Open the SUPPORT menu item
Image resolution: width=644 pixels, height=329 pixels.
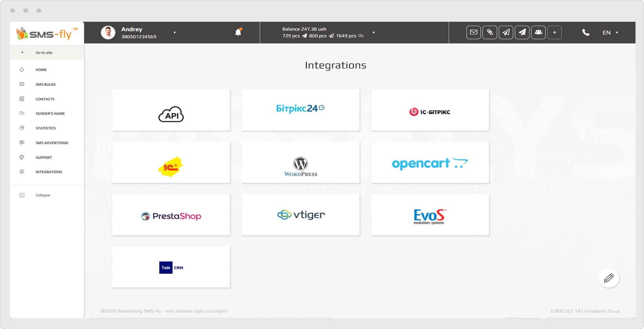coord(44,157)
